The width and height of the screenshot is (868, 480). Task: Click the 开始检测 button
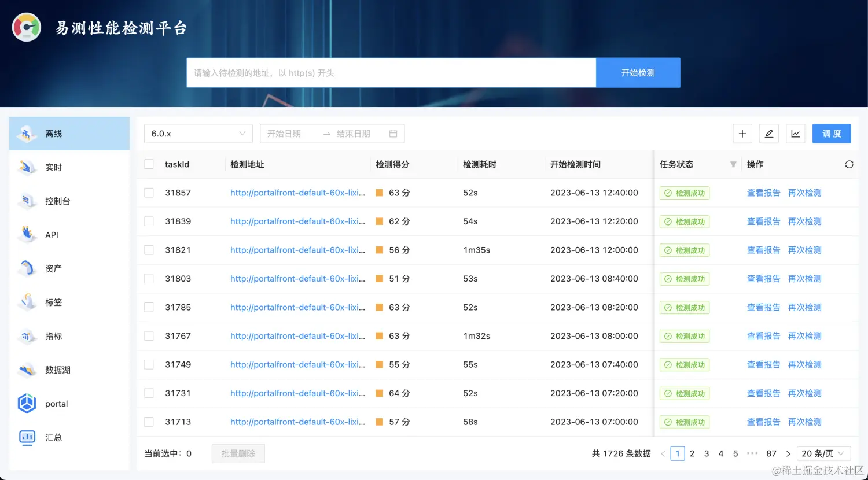(x=638, y=73)
